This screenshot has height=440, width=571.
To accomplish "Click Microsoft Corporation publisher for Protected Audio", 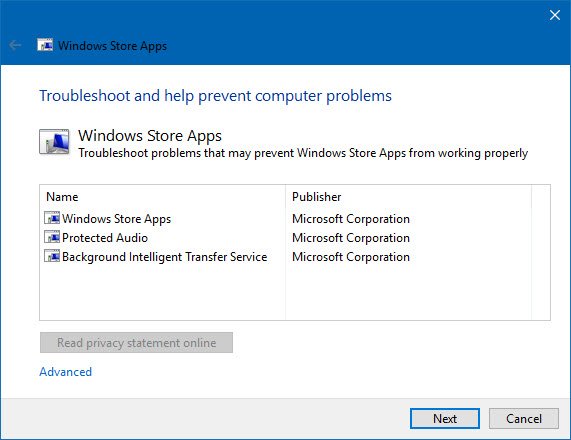I will pyautogui.click(x=351, y=237).
